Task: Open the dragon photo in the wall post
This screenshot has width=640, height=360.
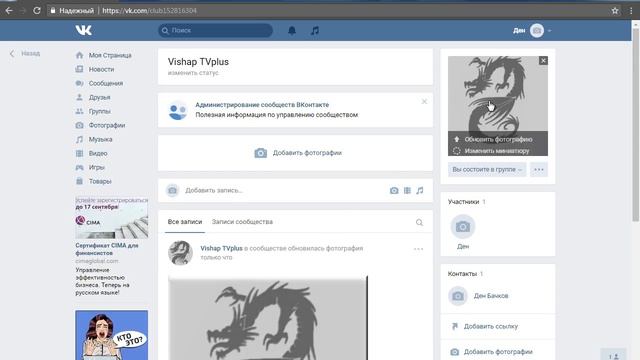Action: pyautogui.click(x=268, y=318)
